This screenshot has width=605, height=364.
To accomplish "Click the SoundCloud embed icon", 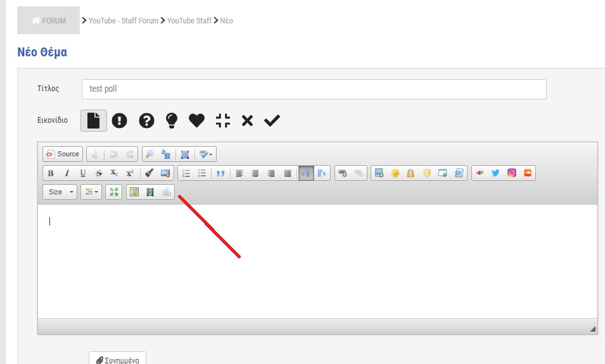I will tap(528, 173).
